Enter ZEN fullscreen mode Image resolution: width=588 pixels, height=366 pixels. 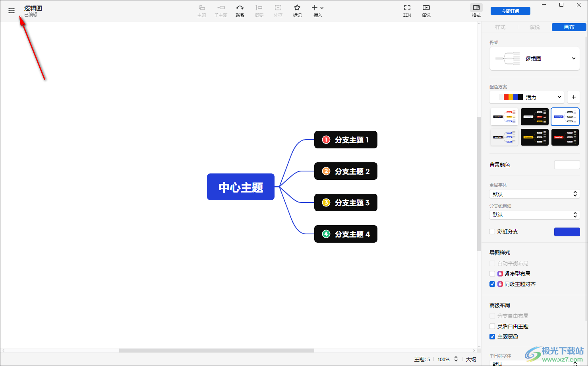click(x=407, y=11)
